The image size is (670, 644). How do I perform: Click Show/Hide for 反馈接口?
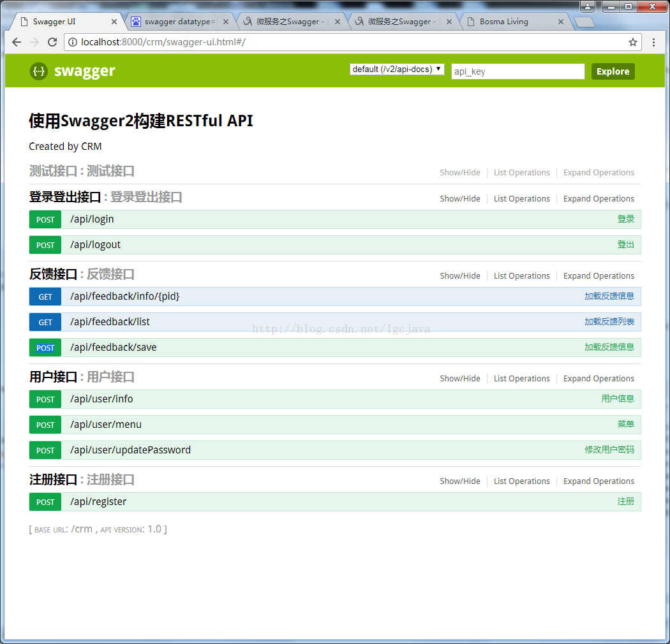point(460,276)
